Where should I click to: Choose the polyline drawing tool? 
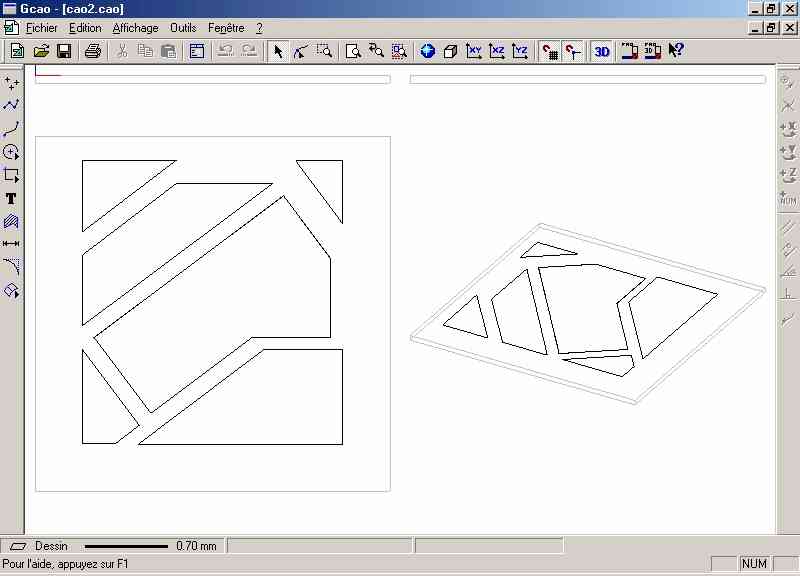tap(11, 105)
